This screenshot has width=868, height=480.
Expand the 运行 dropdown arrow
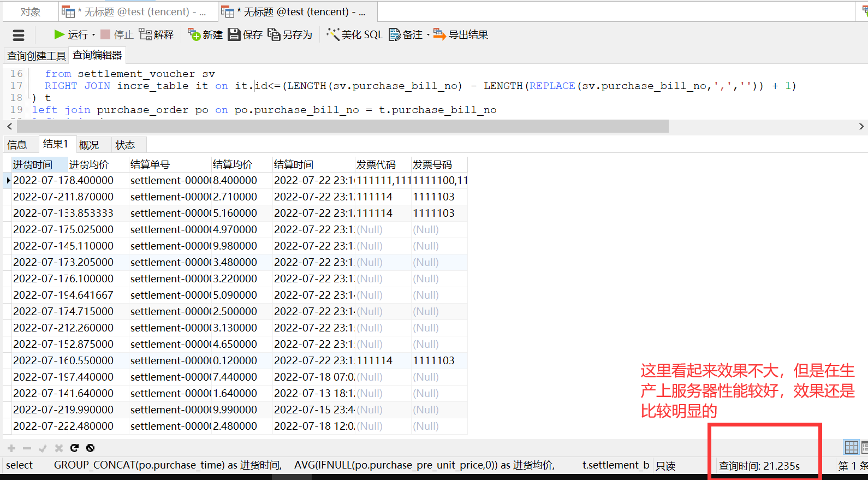(93, 35)
